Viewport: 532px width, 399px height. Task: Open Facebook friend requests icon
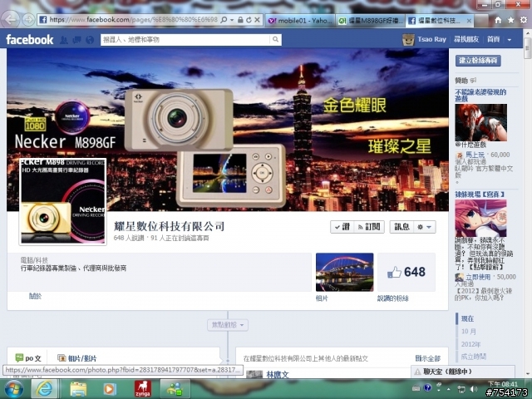tap(63, 40)
